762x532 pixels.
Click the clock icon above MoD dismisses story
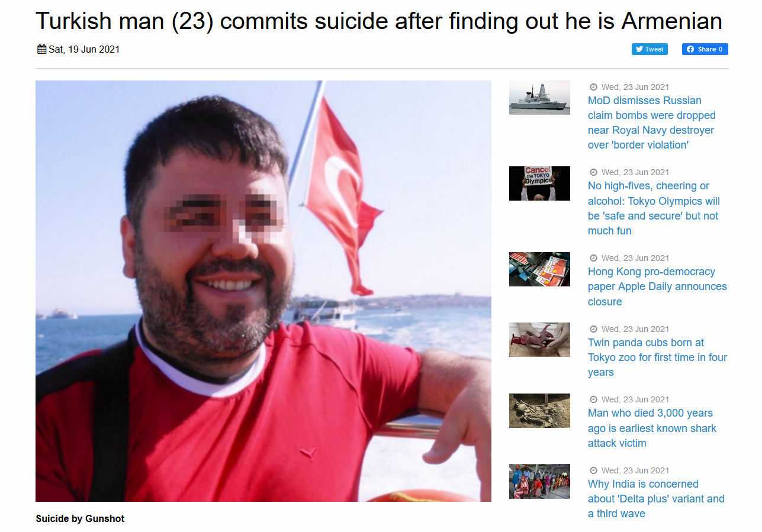[593, 87]
